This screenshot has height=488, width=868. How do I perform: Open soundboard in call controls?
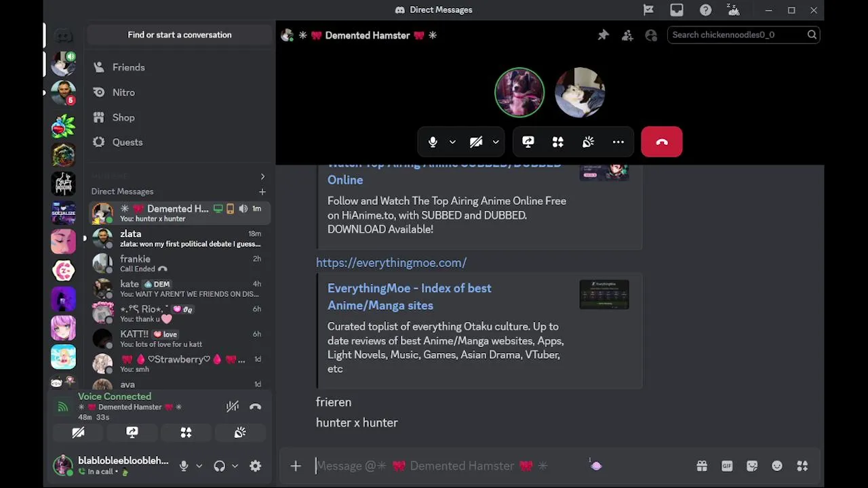coord(588,142)
